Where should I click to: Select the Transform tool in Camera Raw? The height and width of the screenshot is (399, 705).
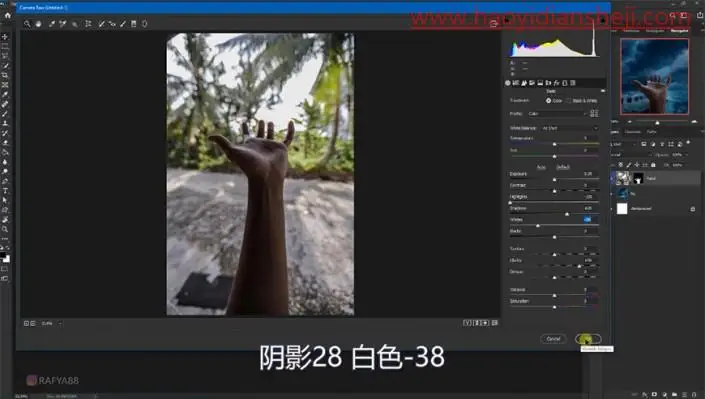(88, 24)
